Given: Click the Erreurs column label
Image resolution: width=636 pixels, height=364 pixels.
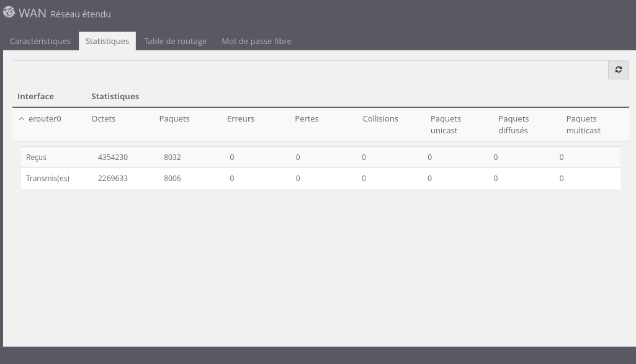Looking at the screenshot, I should tap(241, 118).
